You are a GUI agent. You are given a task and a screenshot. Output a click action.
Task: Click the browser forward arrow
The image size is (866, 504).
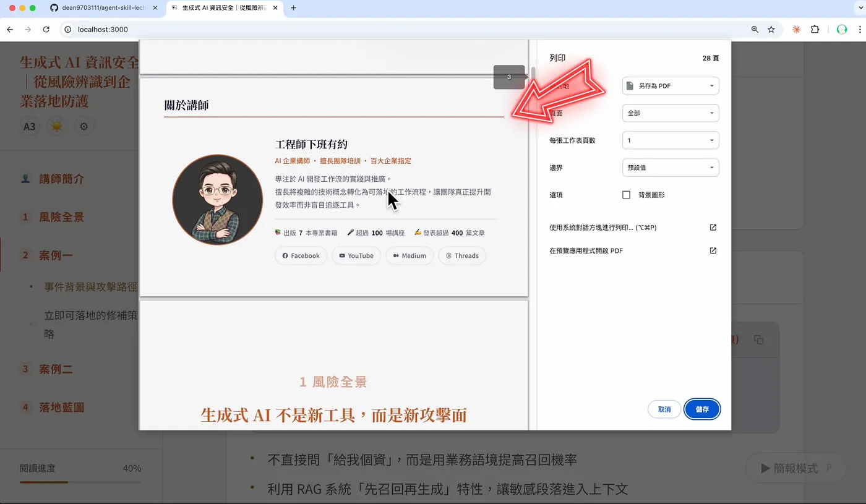(x=28, y=29)
